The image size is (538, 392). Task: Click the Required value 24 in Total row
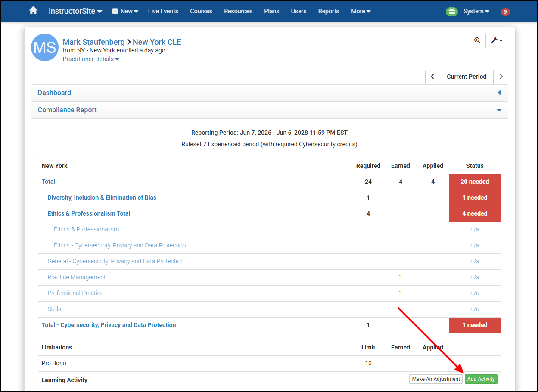pyautogui.click(x=368, y=182)
